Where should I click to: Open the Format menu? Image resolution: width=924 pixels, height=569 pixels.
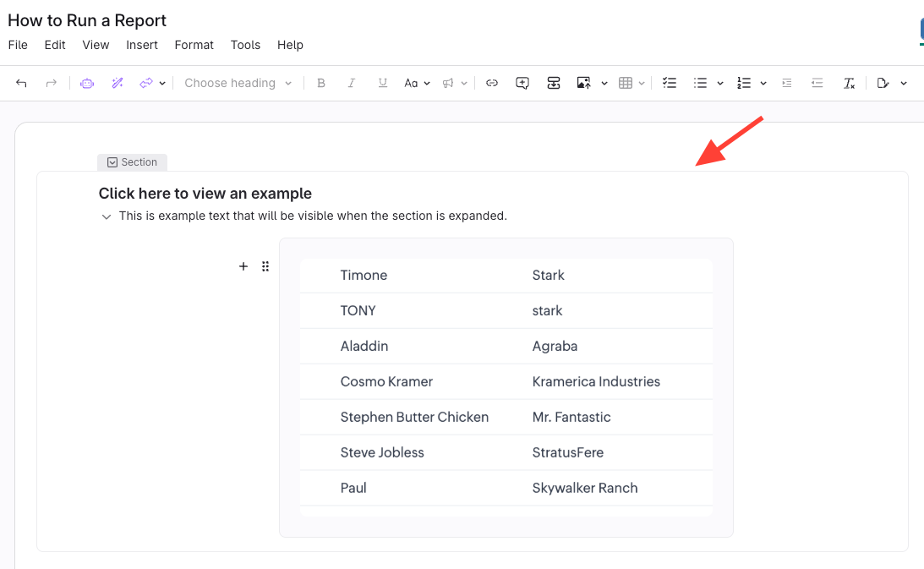pos(194,45)
